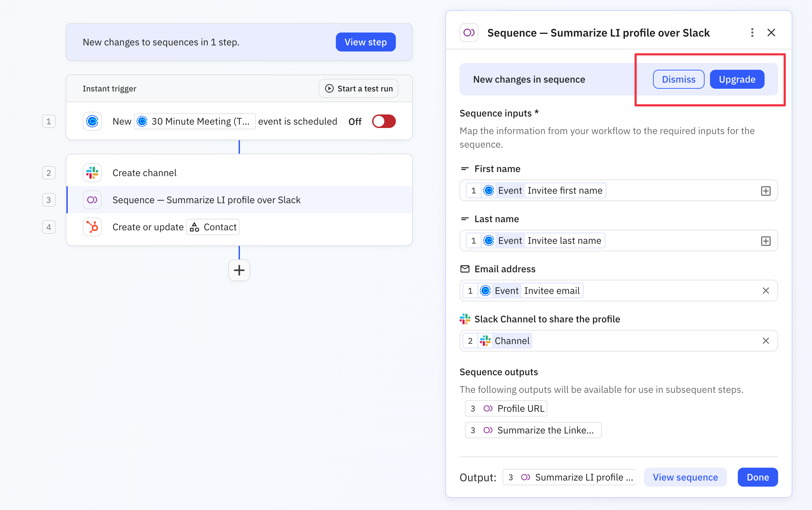
Task: Open the three-dot options menu
Action: pyautogui.click(x=752, y=33)
